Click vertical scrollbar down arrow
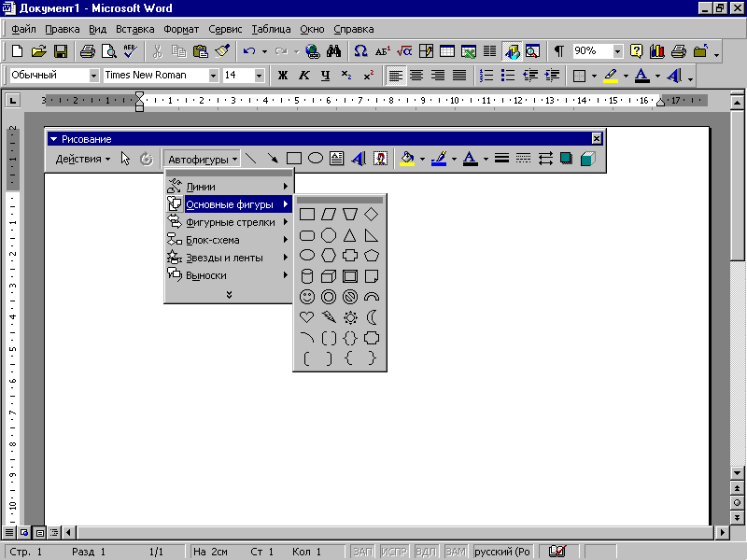 pyautogui.click(x=737, y=473)
